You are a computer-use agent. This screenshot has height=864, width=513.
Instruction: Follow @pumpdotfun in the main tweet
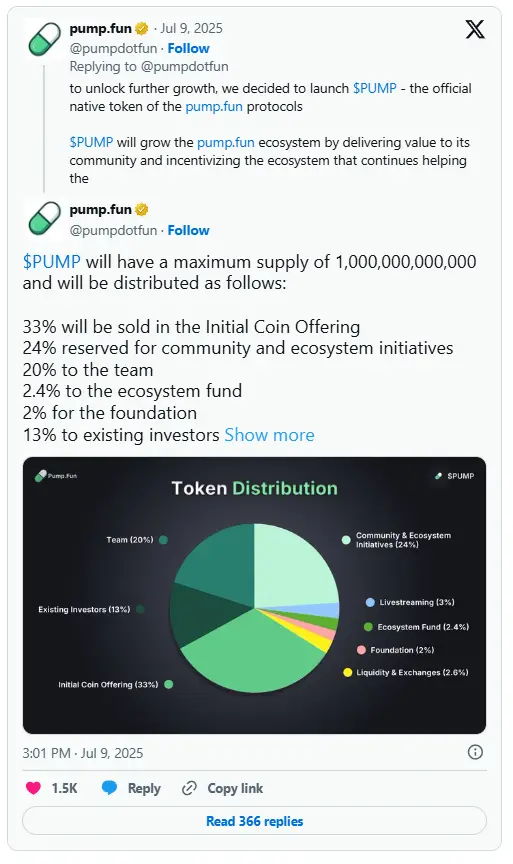pyautogui.click(x=188, y=230)
